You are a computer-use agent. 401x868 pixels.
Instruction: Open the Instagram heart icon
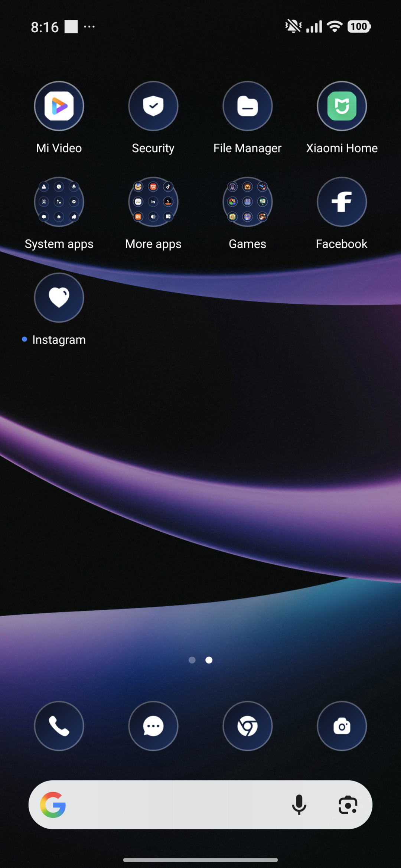tap(59, 298)
